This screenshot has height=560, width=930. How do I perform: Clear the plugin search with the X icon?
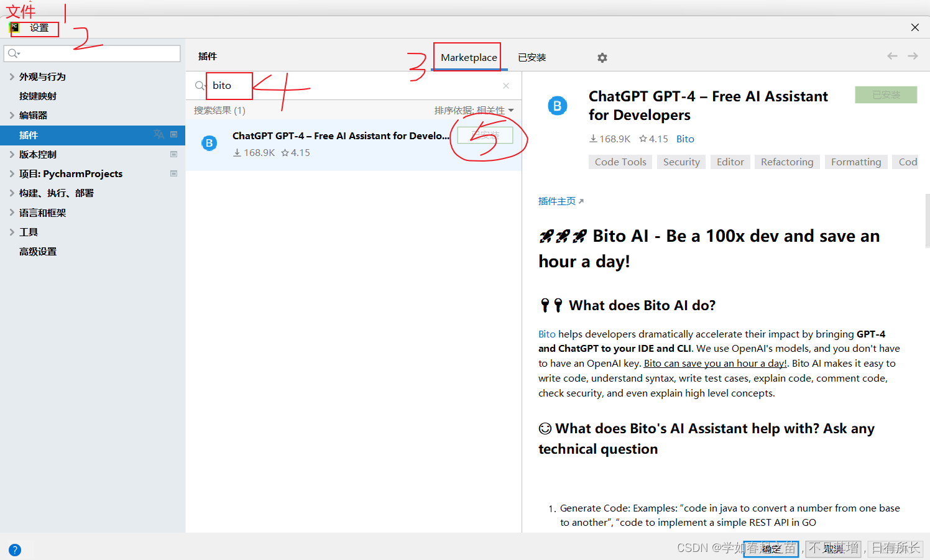point(506,86)
